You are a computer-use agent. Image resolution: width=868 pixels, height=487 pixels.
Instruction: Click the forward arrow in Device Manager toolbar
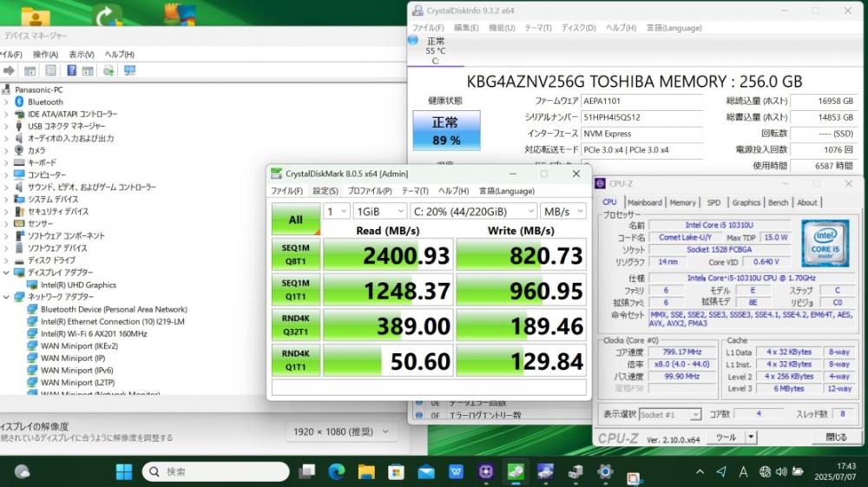coord(9,71)
